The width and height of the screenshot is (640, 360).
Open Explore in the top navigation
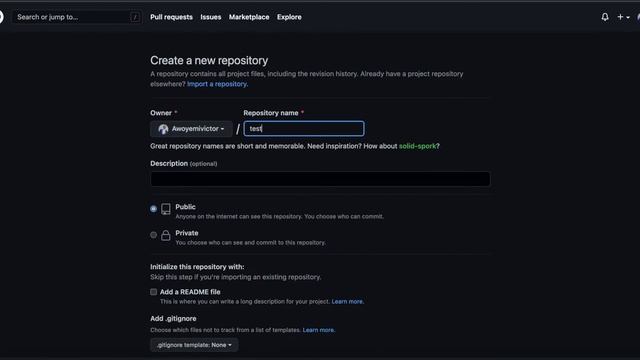pos(289,17)
